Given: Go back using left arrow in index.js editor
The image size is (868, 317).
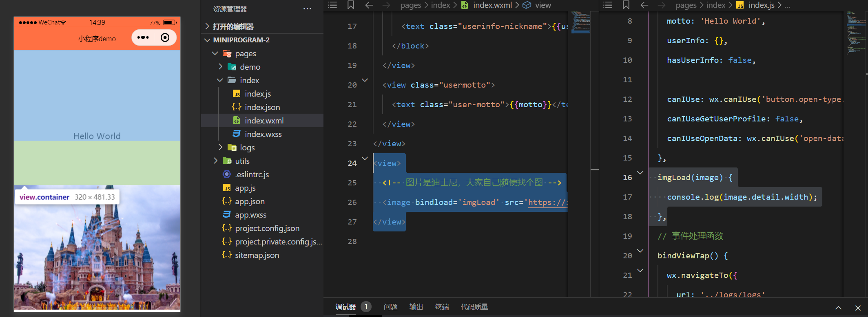Looking at the screenshot, I should 644,5.
